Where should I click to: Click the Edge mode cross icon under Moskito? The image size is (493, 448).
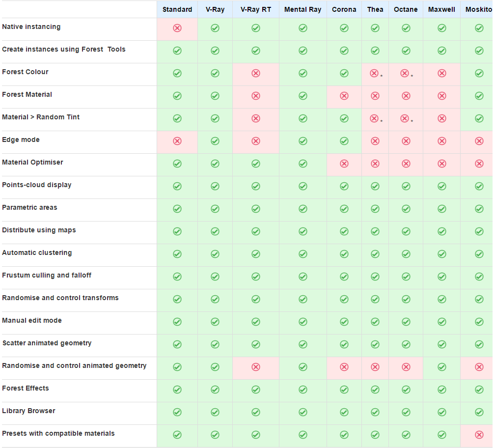pos(479,141)
